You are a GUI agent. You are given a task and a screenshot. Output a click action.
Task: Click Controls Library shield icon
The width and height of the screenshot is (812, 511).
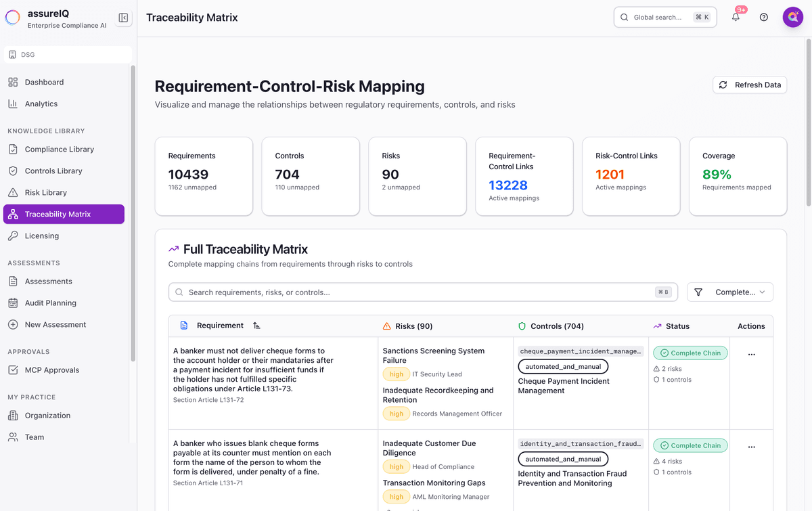(x=13, y=171)
